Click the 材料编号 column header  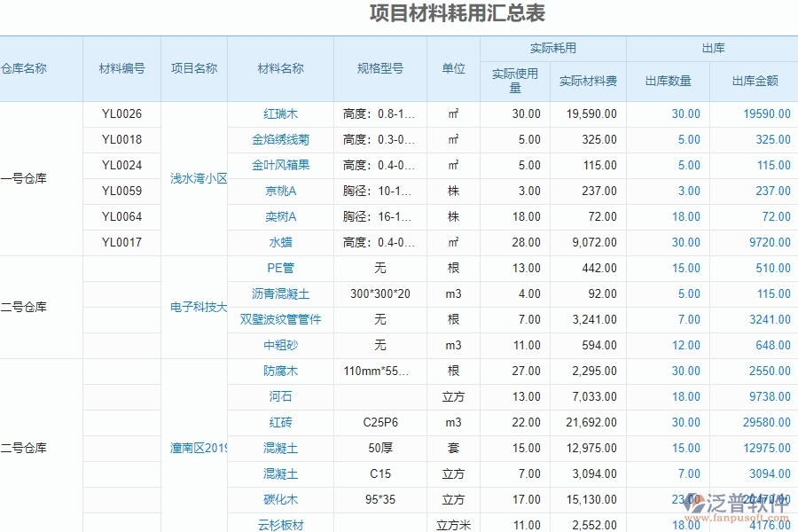(121, 67)
